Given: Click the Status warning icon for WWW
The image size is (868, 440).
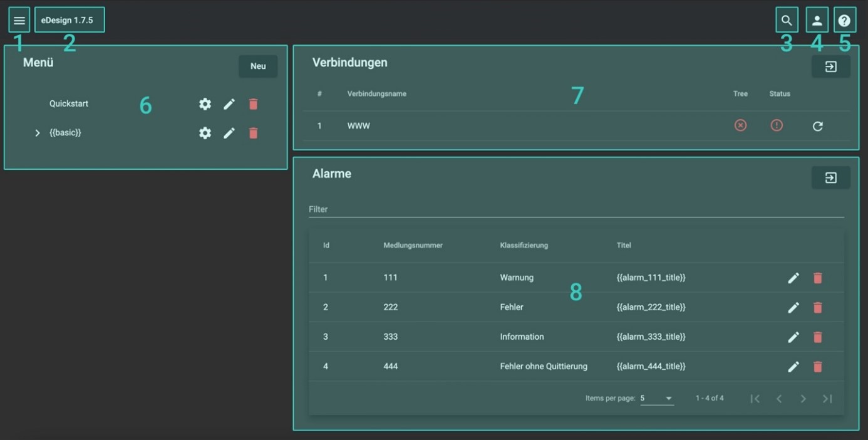Looking at the screenshot, I should (x=777, y=126).
